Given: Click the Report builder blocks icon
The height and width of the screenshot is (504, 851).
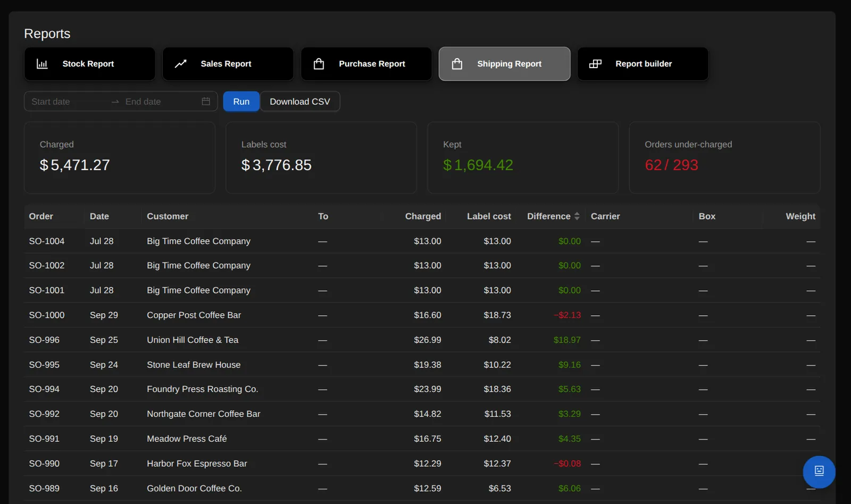Looking at the screenshot, I should tap(595, 64).
